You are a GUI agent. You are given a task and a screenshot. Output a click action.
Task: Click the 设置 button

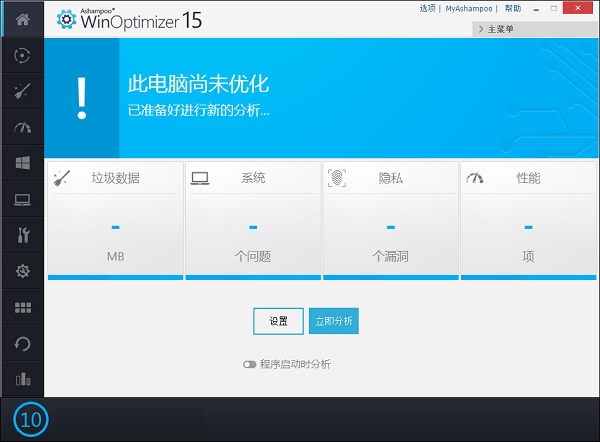pyautogui.click(x=278, y=321)
